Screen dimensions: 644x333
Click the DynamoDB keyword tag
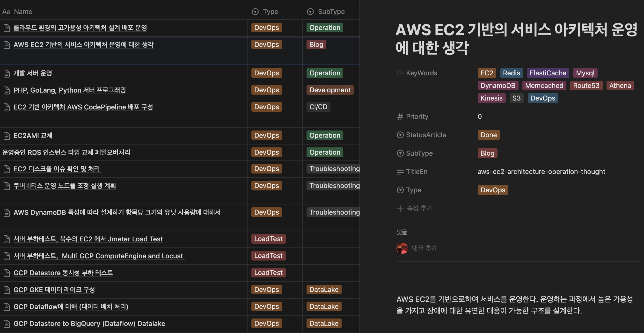coord(498,86)
